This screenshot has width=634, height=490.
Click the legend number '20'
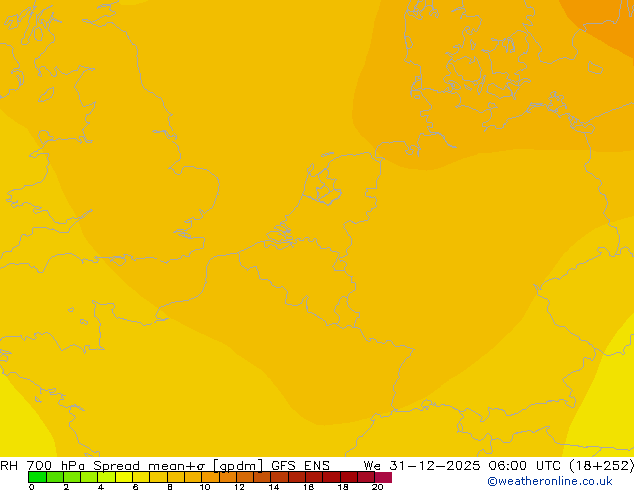point(377,487)
